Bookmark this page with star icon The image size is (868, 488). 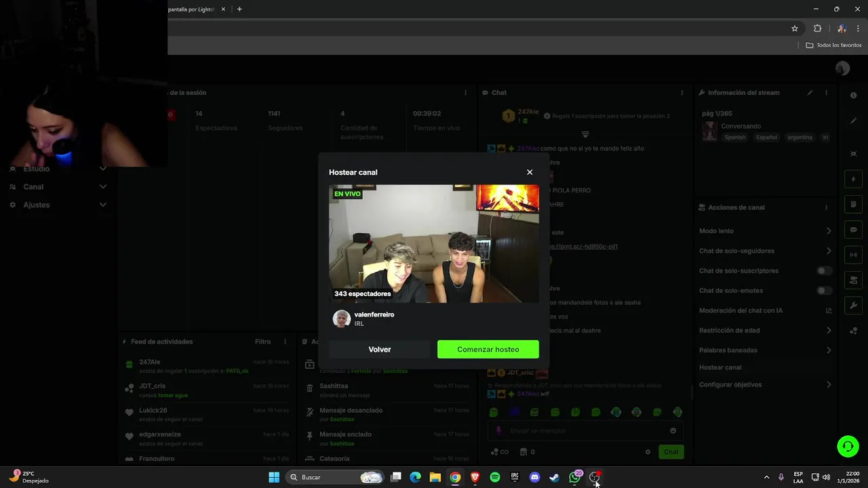tap(795, 28)
